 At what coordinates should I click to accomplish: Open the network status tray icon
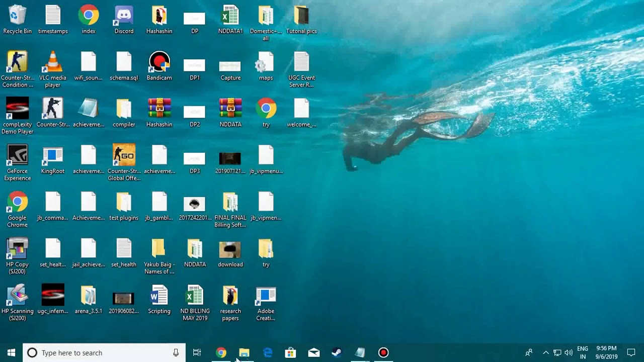click(557, 352)
